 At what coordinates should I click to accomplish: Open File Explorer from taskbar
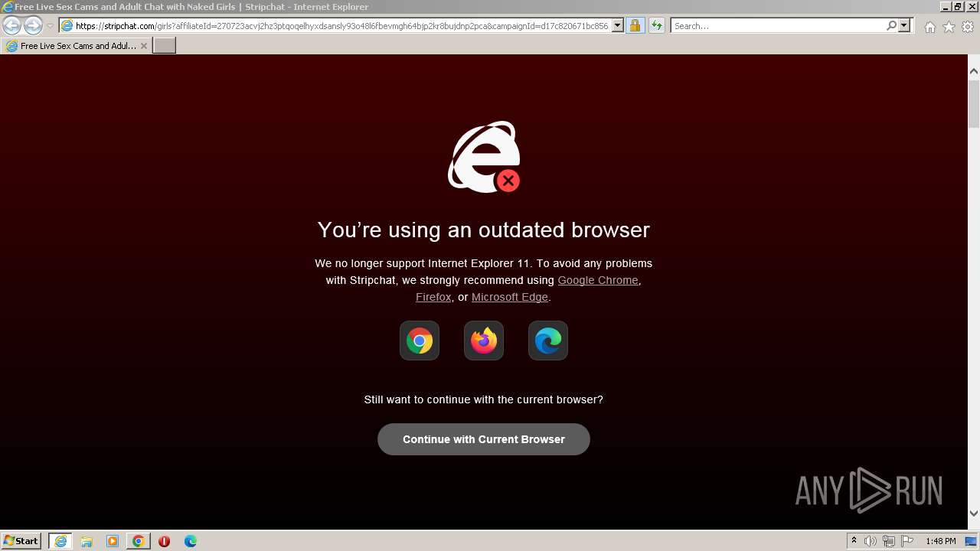pos(87,541)
